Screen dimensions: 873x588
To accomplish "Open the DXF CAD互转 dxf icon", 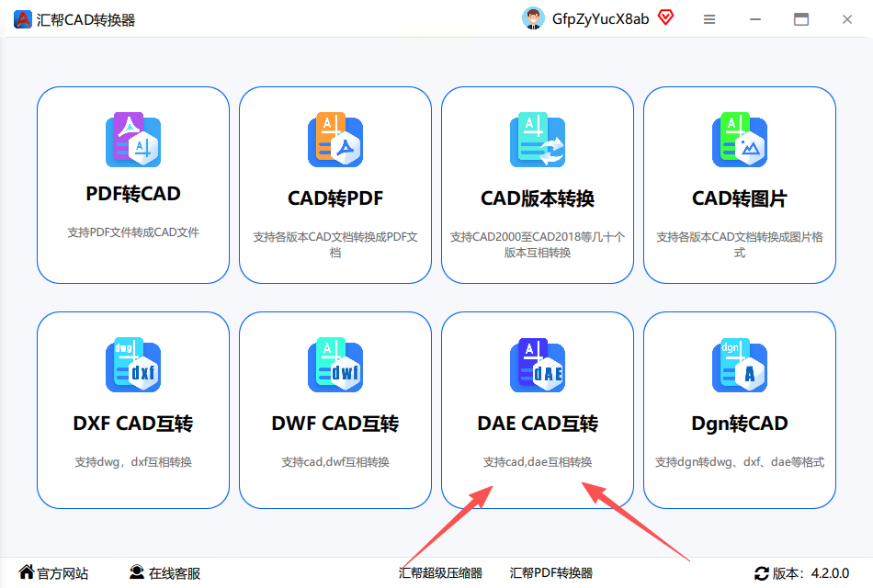I will click(x=133, y=365).
